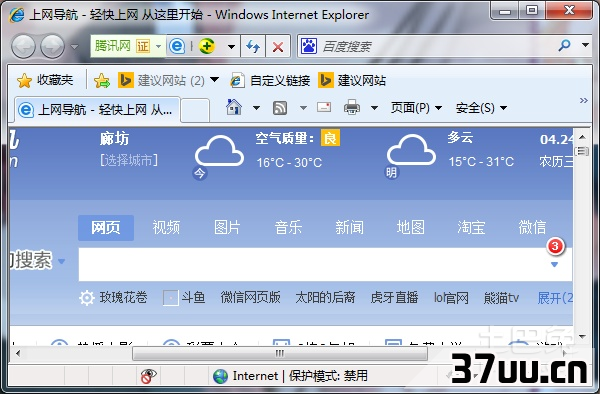Image resolution: width=600 pixels, height=394 pixels.
Task: Select the 上网导航 browser tab
Action: 97,110
